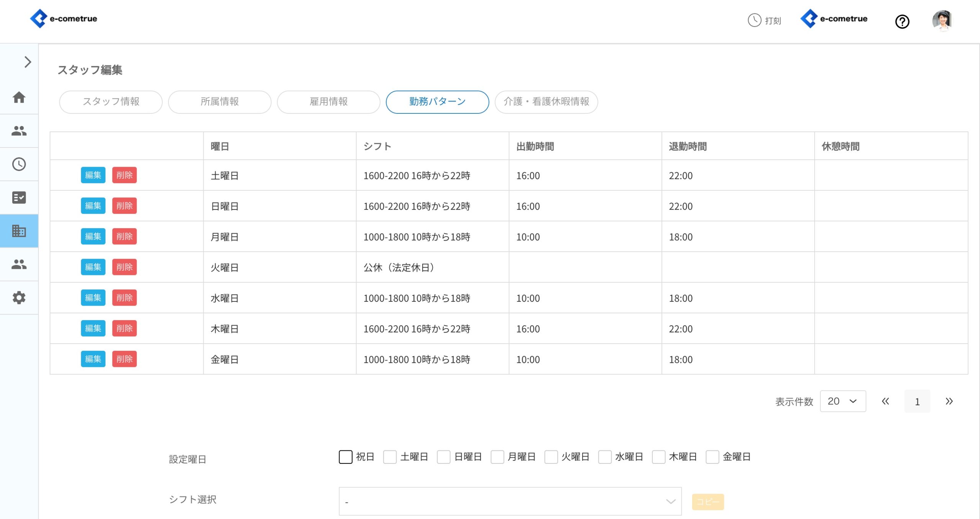Open the 表示件数 20 dropdown
Screen dimensions: 980x519
[843, 401]
